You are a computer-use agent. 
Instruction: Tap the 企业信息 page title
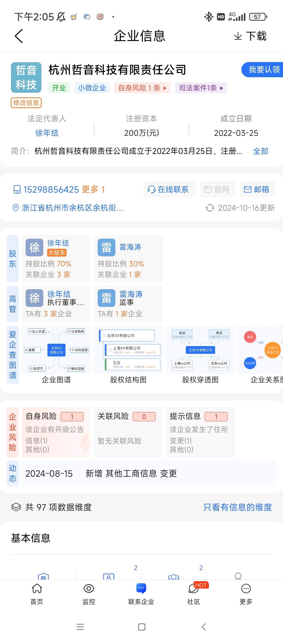pyautogui.click(x=139, y=36)
